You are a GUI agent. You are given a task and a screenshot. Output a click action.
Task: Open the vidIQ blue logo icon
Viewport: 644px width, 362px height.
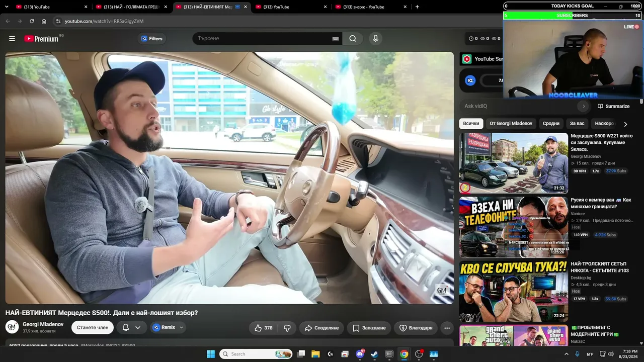(x=470, y=80)
